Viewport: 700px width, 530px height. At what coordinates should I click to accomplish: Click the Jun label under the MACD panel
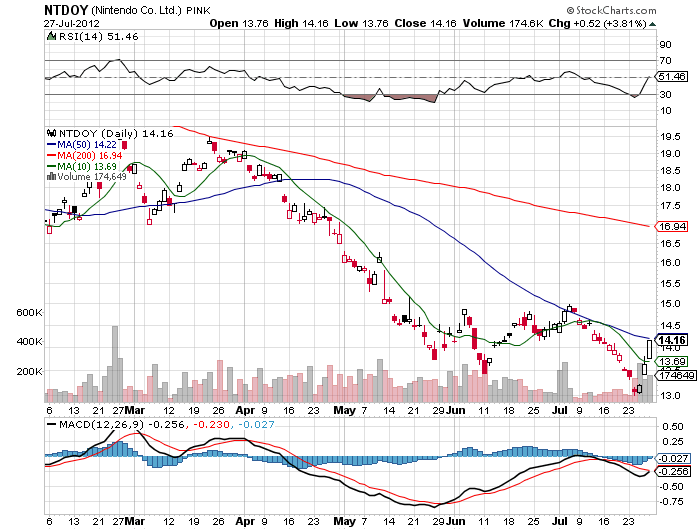[x=456, y=521]
